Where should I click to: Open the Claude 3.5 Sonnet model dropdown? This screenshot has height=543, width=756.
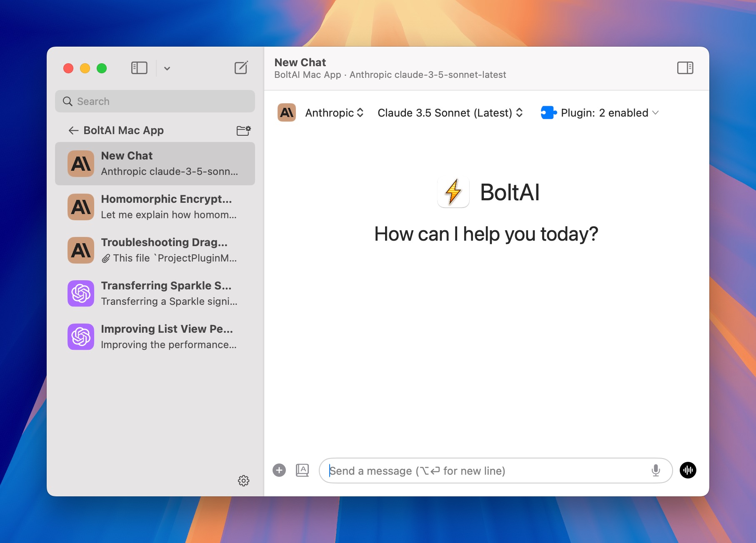450,113
